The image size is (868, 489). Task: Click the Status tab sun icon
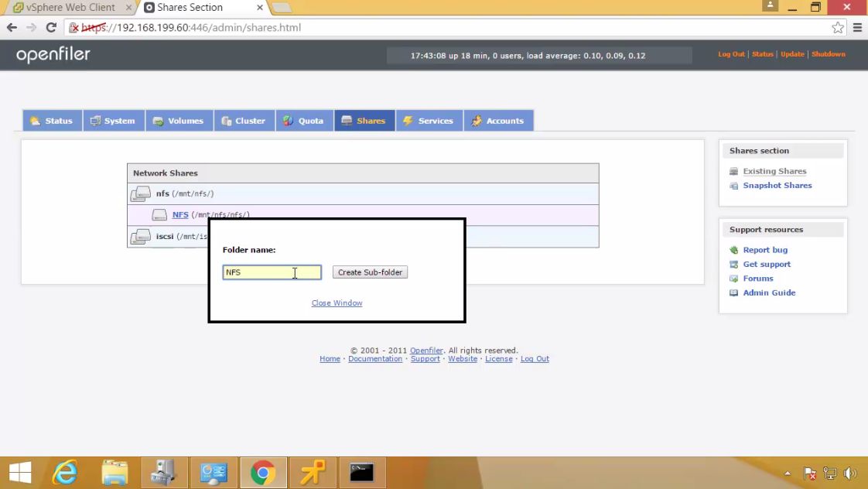[35, 121]
